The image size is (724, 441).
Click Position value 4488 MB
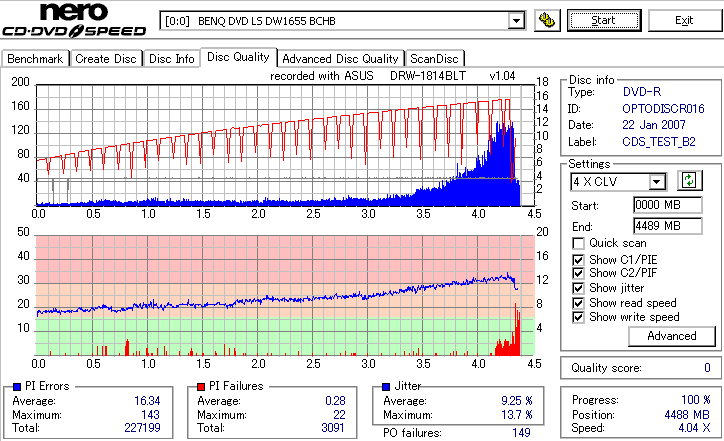point(687,415)
